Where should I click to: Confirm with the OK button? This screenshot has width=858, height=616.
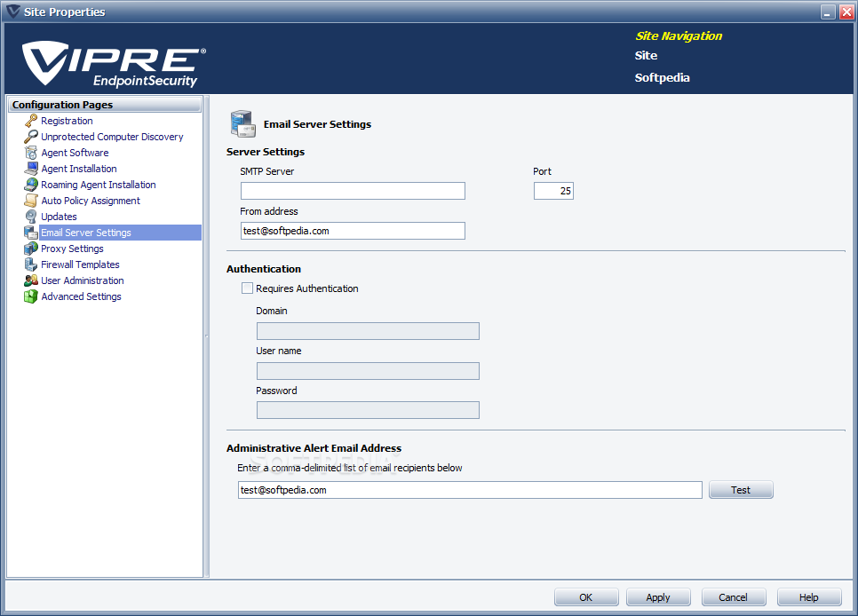click(586, 597)
